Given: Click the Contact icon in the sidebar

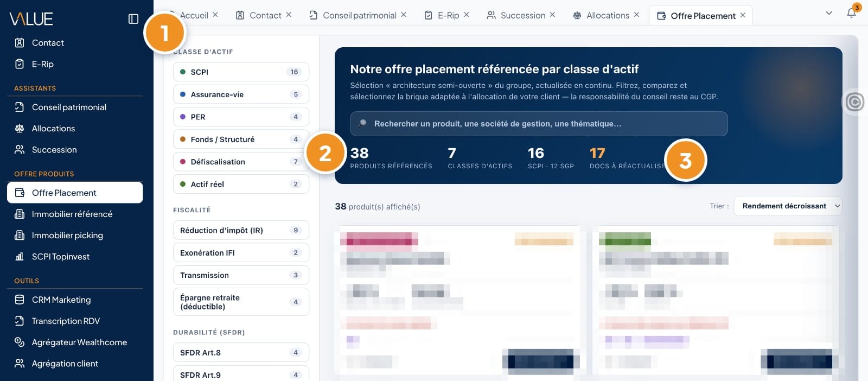Looking at the screenshot, I should [20, 43].
